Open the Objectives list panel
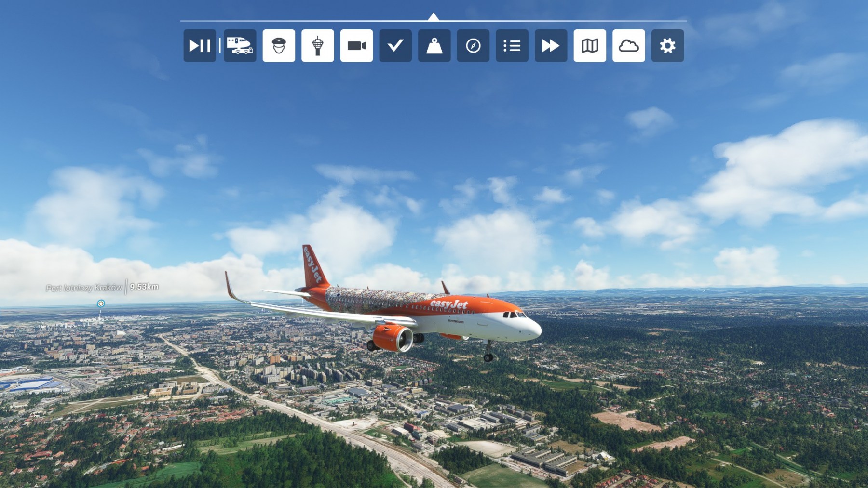 click(512, 46)
